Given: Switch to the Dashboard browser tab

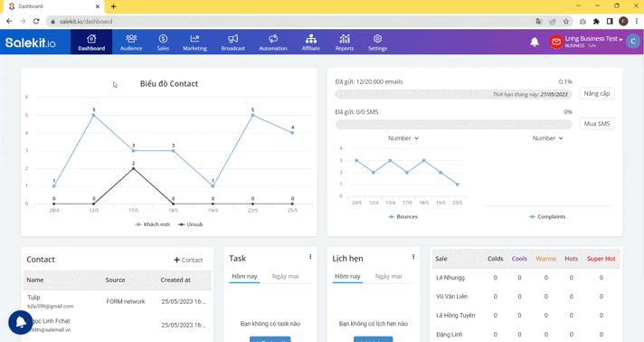Looking at the screenshot, I should click(x=52, y=6).
